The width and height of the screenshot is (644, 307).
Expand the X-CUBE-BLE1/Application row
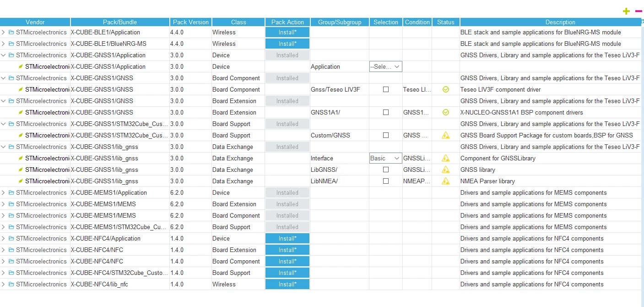(4, 32)
